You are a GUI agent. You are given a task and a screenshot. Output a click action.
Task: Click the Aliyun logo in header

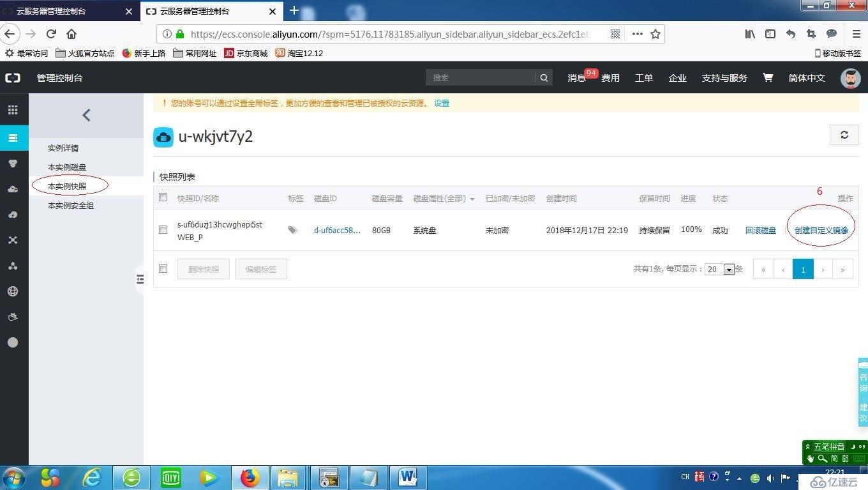[13, 78]
